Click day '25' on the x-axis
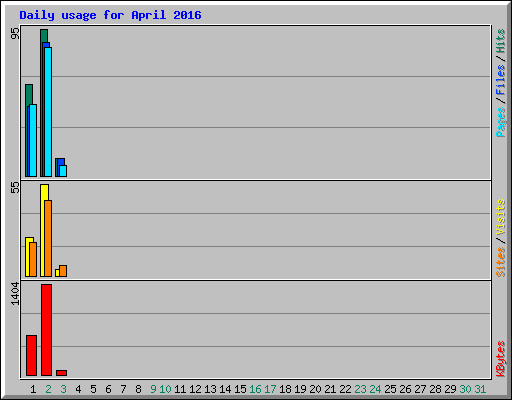This screenshot has width=512, height=400. pos(390,389)
